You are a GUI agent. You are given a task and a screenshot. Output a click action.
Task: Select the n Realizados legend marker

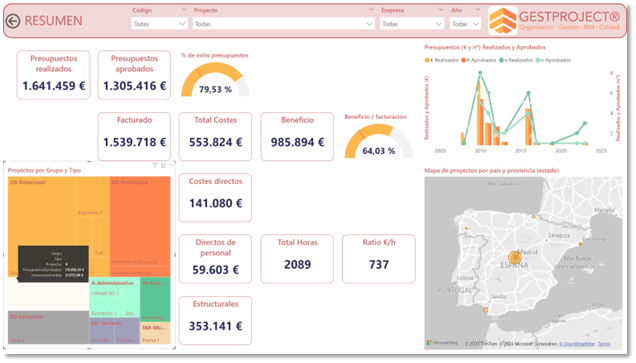(x=501, y=60)
